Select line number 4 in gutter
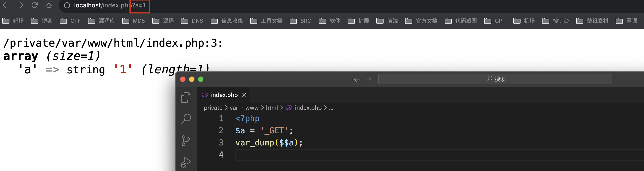 [x=221, y=154]
